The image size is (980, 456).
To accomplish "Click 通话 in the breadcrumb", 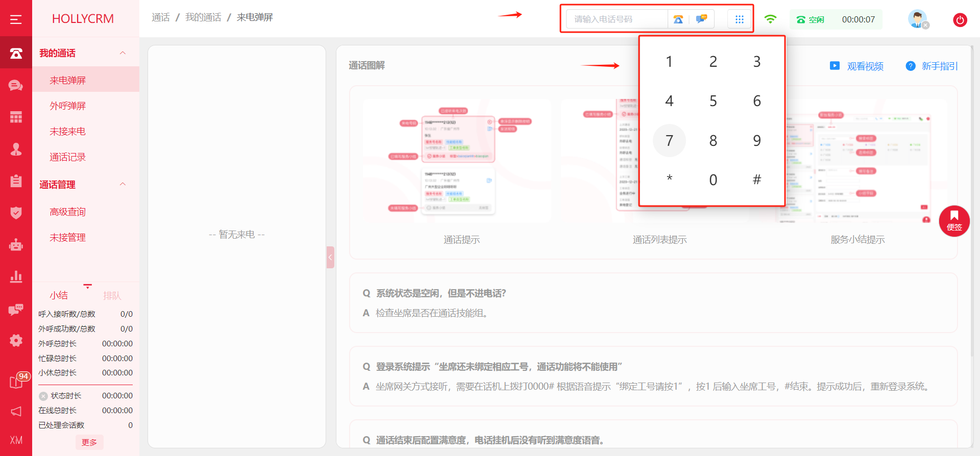I will [x=161, y=17].
